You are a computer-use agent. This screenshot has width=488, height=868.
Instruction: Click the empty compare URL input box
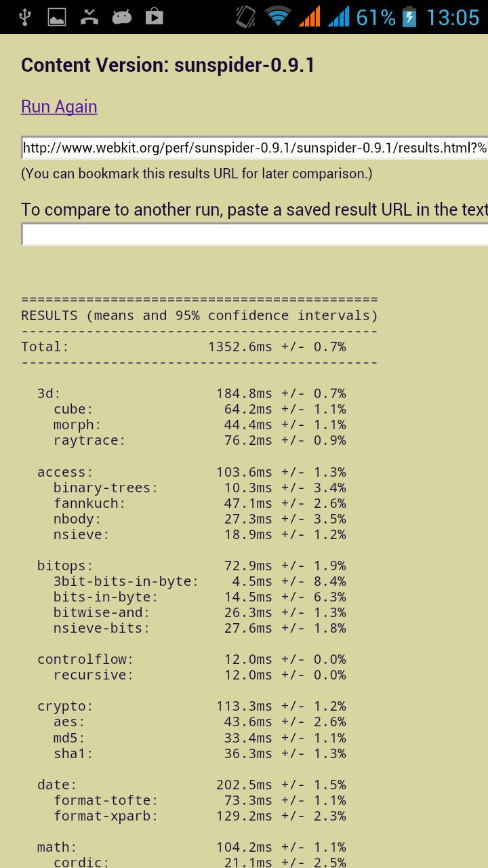tap(255, 235)
